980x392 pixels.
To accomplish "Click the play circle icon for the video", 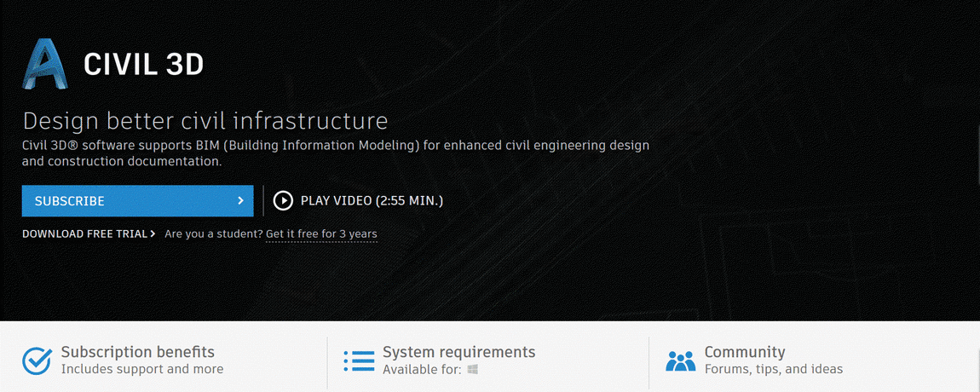I will tap(283, 201).
